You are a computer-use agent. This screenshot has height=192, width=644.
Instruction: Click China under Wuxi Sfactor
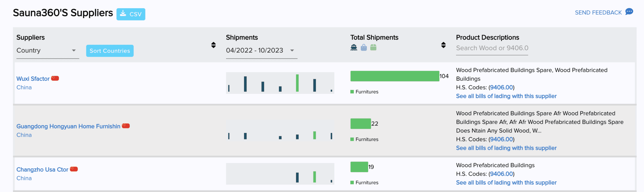(x=24, y=87)
